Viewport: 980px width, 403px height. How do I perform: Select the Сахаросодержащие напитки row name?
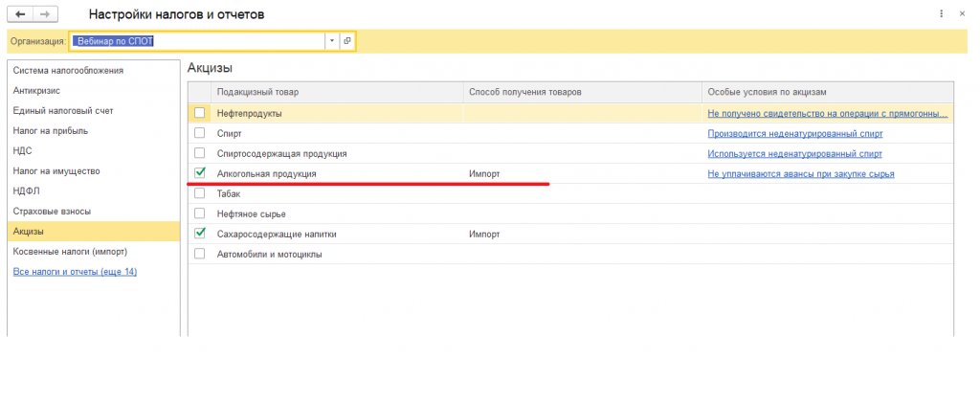pos(277,234)
